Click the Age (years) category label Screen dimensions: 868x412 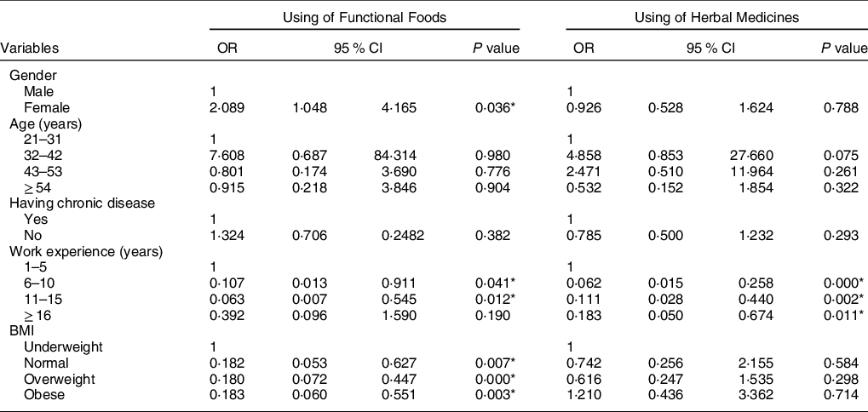tap(48, 122)
